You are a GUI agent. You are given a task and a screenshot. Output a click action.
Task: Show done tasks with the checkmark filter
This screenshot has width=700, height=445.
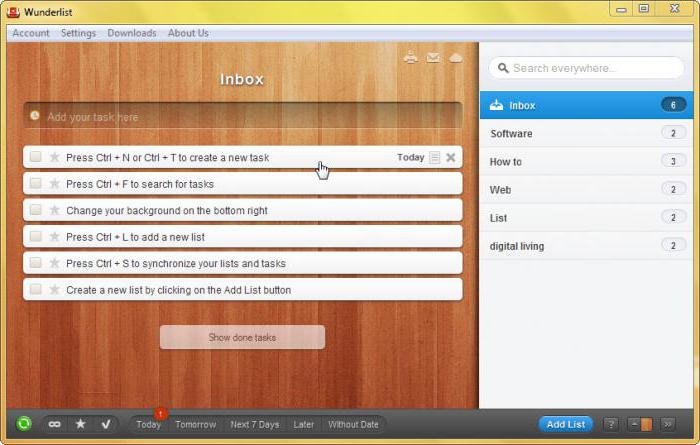pos(106,424)
